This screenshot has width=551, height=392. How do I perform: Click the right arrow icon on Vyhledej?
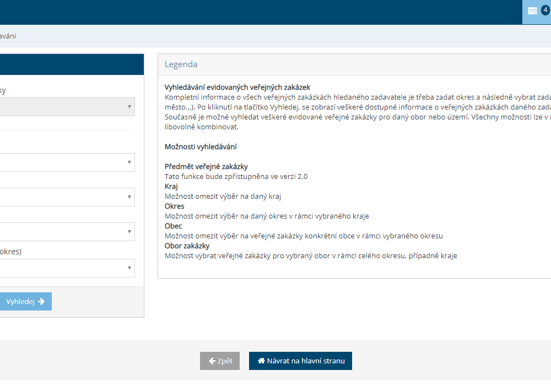[41, 302]
